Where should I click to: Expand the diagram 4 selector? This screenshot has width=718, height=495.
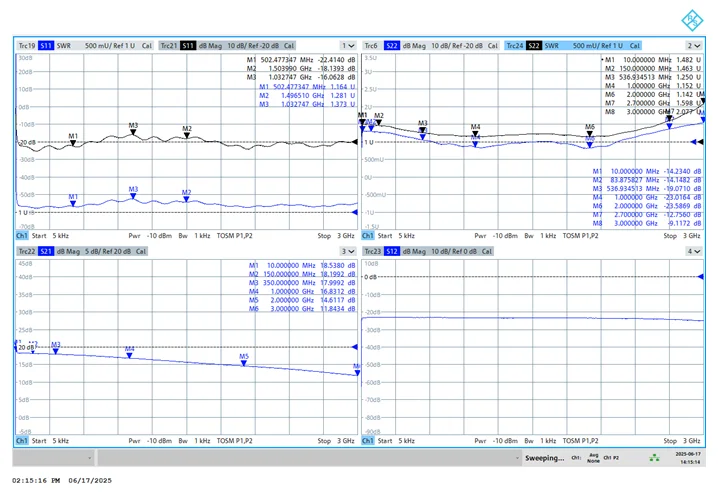point(694,251)
